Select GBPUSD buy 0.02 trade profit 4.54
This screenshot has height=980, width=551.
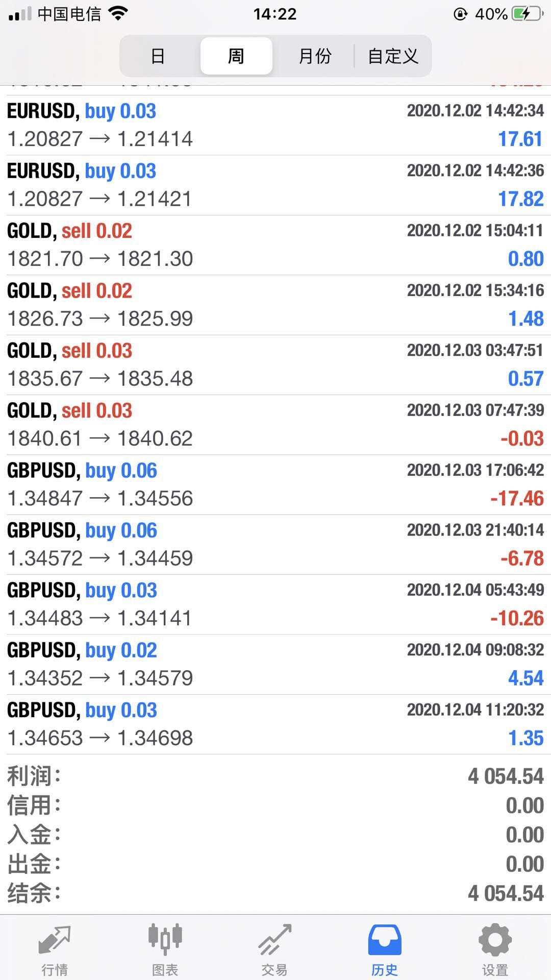pyautogui.click(x=275, y=664)
